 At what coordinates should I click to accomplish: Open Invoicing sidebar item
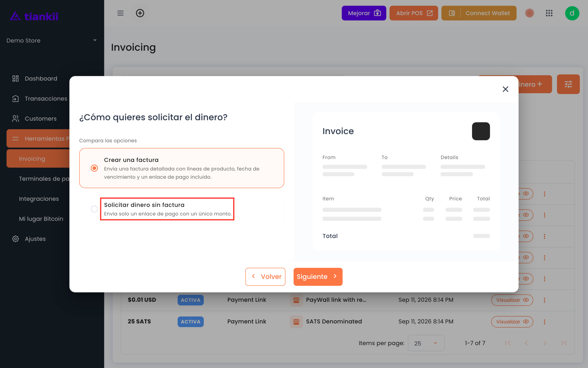pyautogui.click(x=38, y=159)
